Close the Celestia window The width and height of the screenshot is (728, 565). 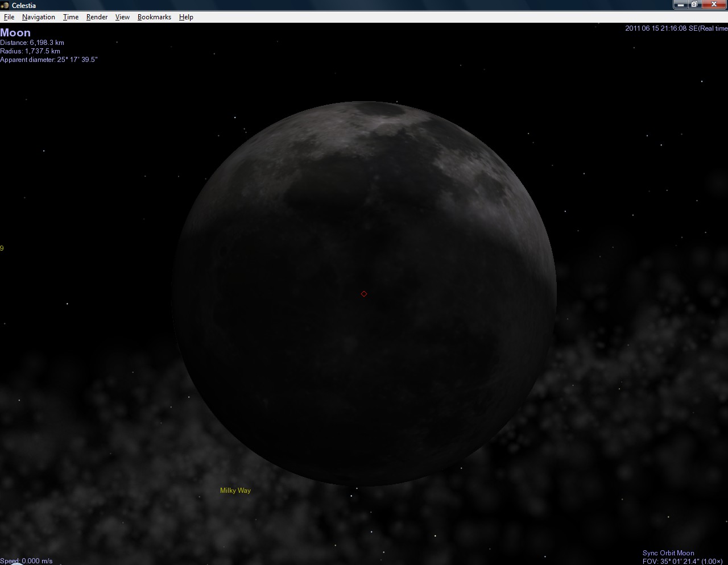coord(714,5)
